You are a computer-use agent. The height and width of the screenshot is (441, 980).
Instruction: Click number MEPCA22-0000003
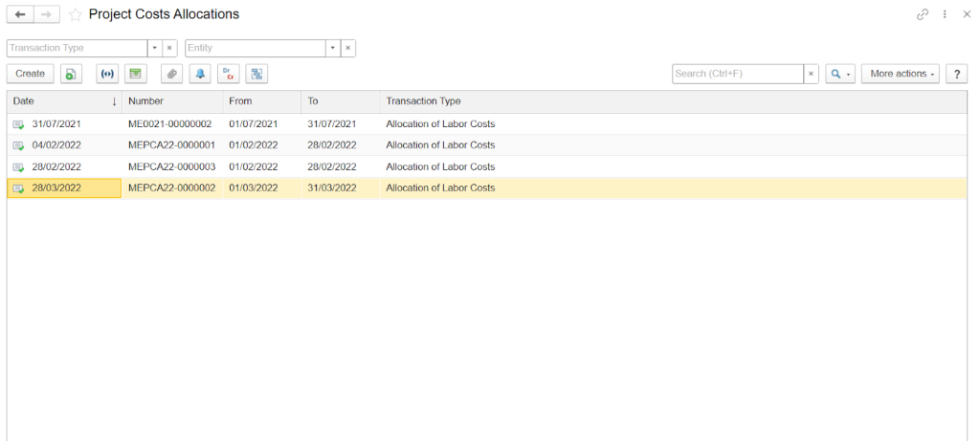coord(172,166)
